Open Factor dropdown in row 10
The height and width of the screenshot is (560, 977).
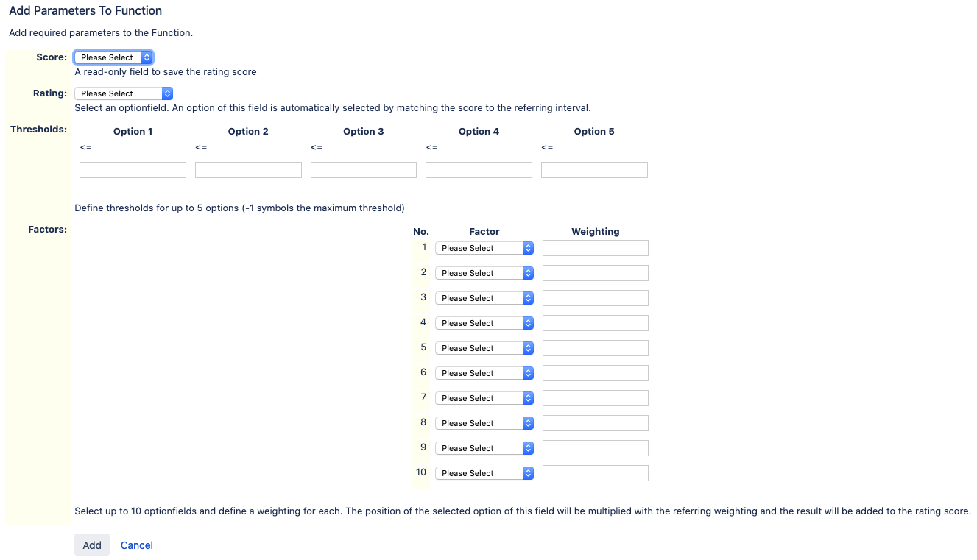tap(484, 473)
